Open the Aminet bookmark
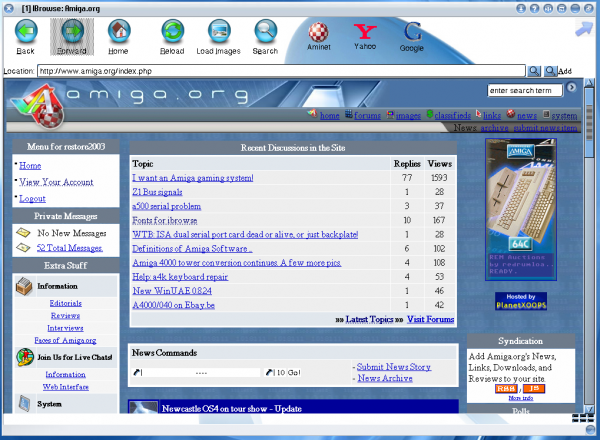Viewport: 600px width, 440px height. (x=318, y=36)
